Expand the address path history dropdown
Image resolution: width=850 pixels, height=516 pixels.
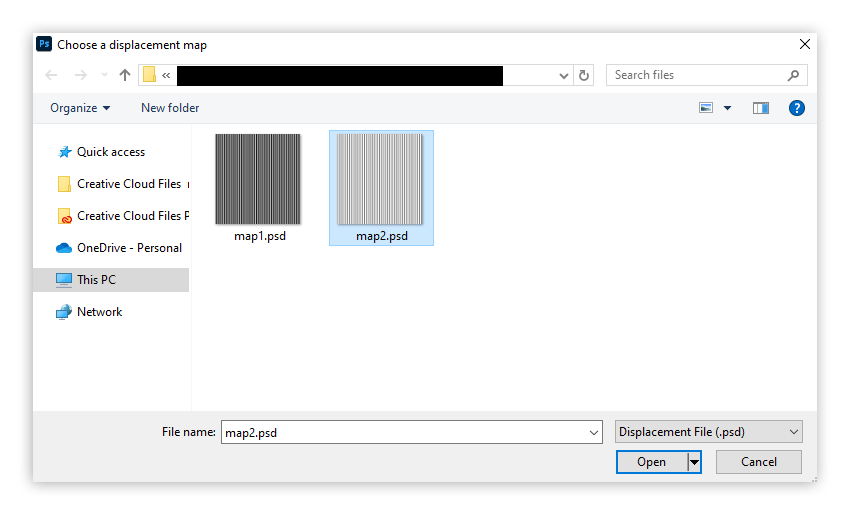pyautogui.click(x=564, y=75)
